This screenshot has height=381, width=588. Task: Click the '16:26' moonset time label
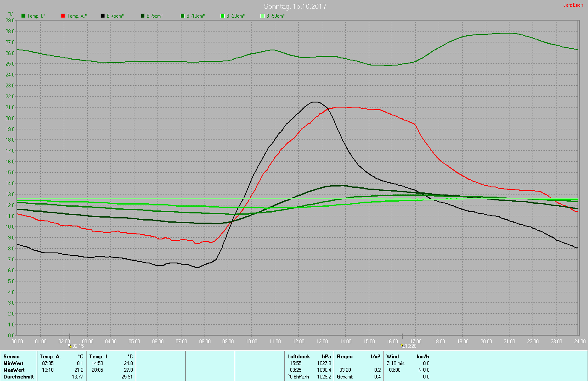(x=411, y=346)
